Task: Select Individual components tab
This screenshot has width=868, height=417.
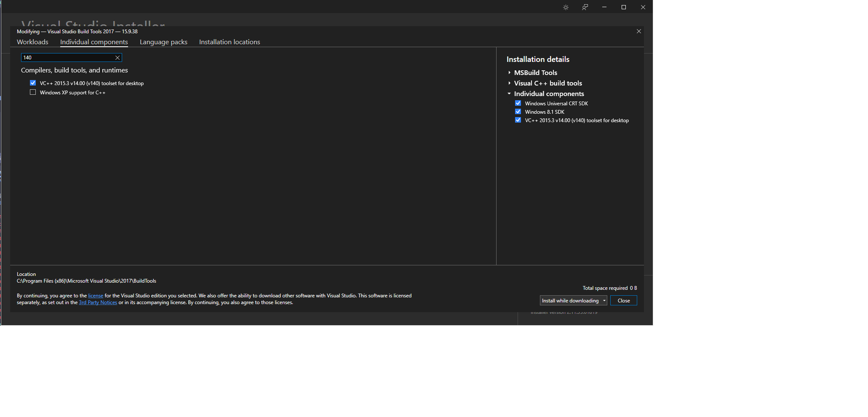Action: pyautogui.click(x=94, y=42)
